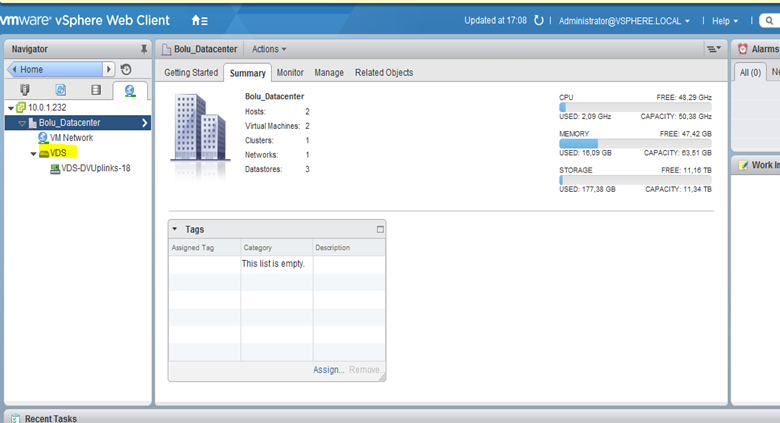Image resolution: width=780 pixels, height=423 pixels.
Task: Click the large datacenter building image
Action: pos(200,128)
